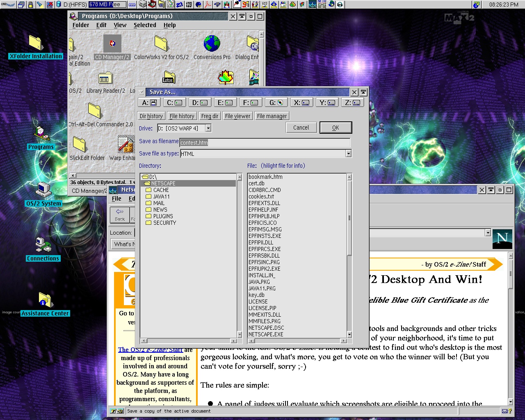Open View menu in Programs window
525x420 pixels.
click(120, 25)
